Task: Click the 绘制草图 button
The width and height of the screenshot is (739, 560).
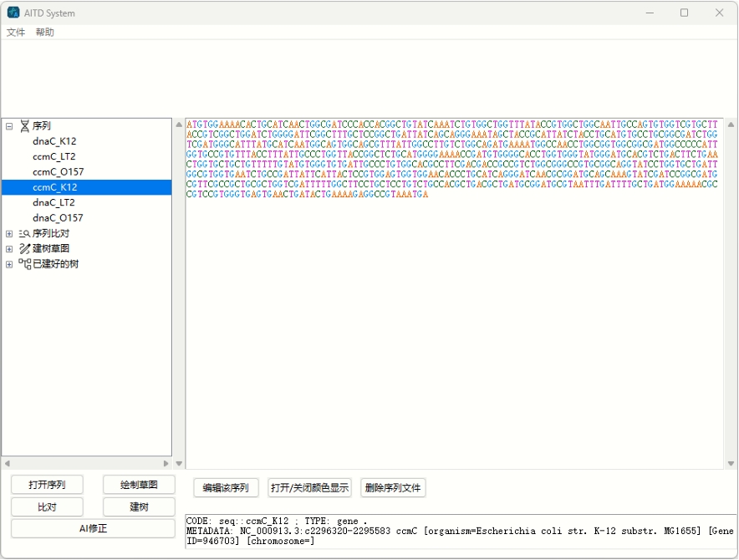Action: pyautogui.click(x=139, y=484)
